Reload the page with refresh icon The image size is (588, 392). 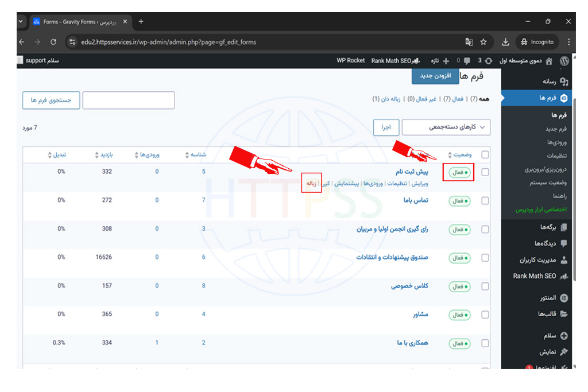coord(53,42)
